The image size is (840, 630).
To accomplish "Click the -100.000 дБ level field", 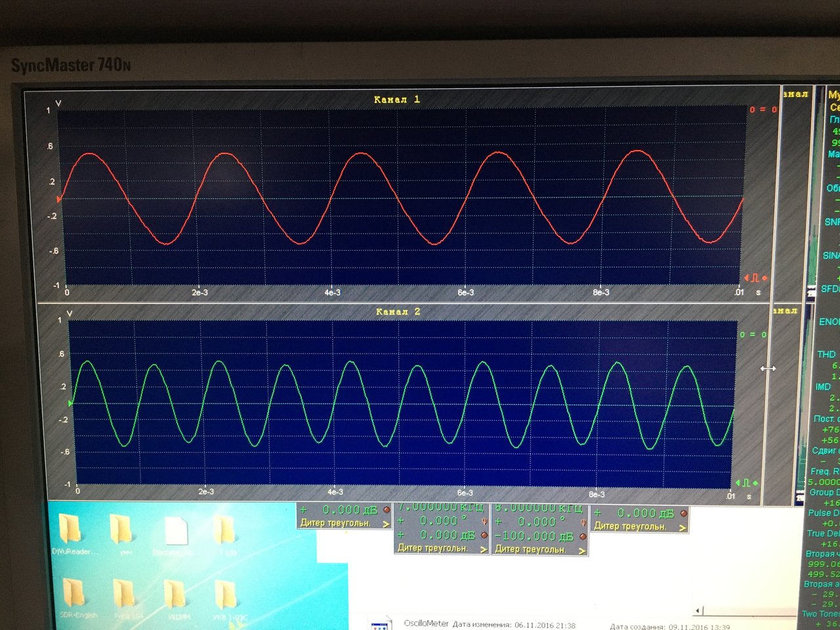I will tap(535, 536).
